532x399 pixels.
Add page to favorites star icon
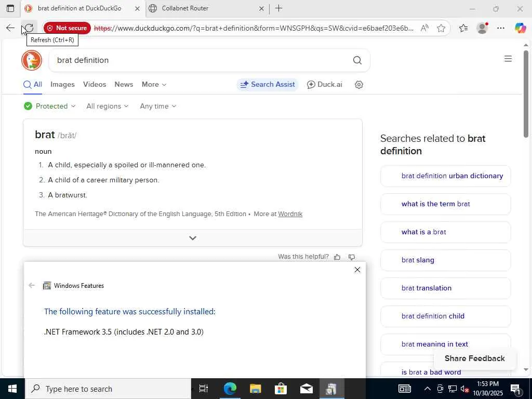(441, 28)
